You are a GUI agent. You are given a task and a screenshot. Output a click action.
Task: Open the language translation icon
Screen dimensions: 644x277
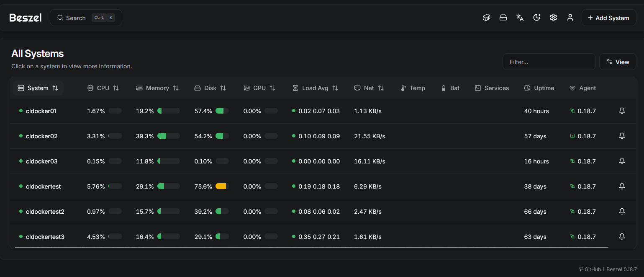520,18
